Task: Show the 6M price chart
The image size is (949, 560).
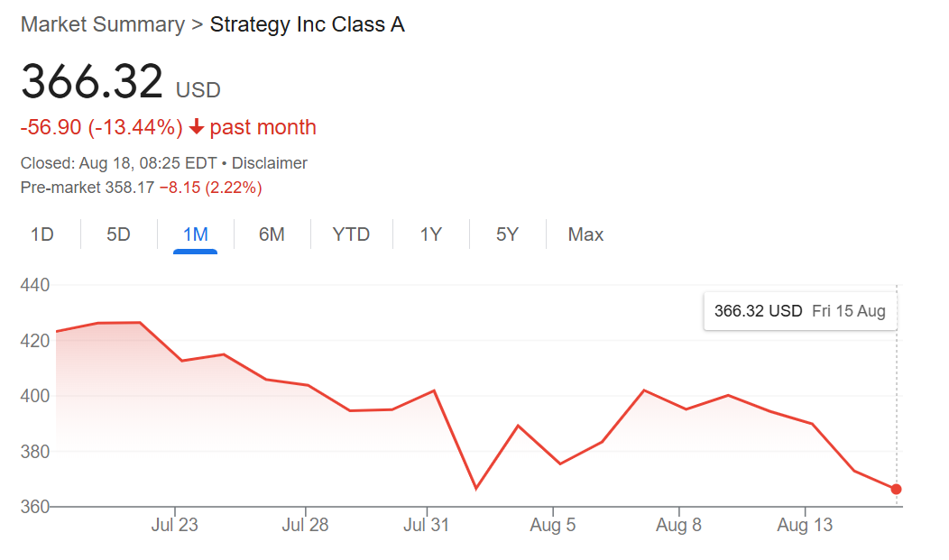Action: tap(272, 234)
